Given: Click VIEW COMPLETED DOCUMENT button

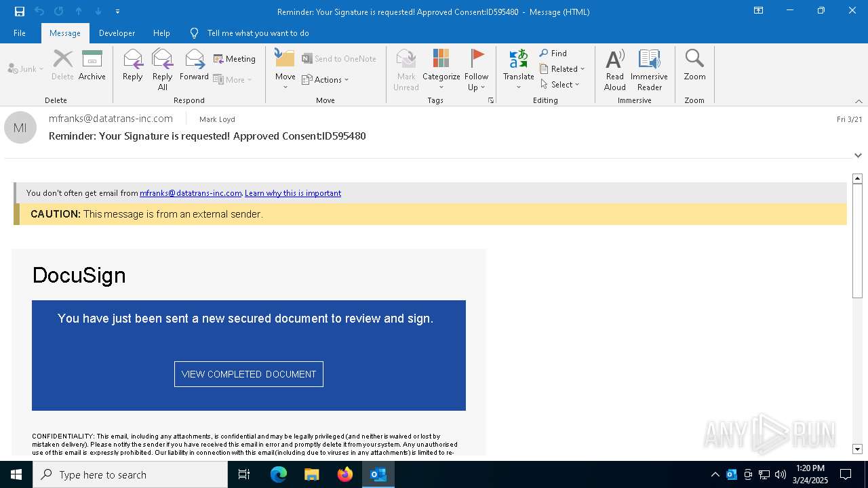Looking at the screenshot, I should (x=249, y=374).
